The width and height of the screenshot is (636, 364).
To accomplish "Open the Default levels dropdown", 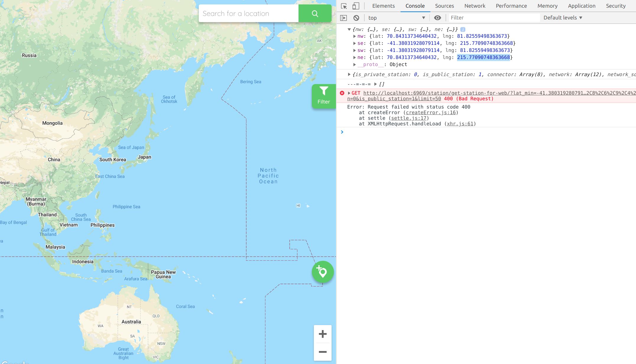I will click(562, 18).
